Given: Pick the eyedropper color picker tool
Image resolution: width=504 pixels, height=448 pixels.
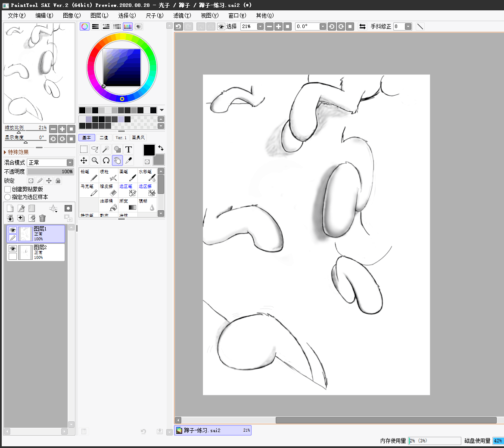Looking at the screenshot, I should tap(128, 161).
